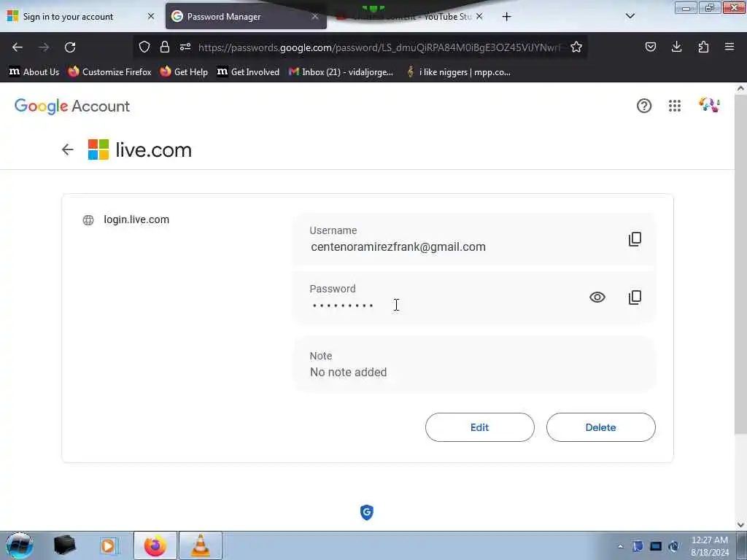Click the Edit button
The image size is (747, 560).
tap(480, 427)
